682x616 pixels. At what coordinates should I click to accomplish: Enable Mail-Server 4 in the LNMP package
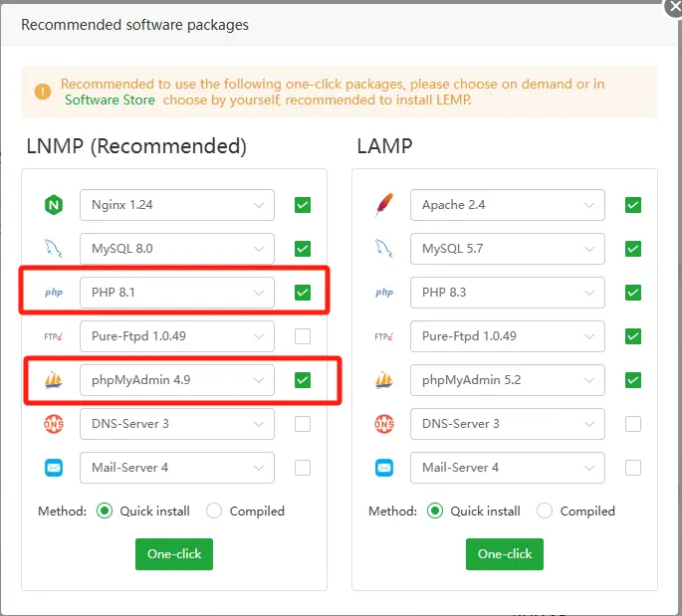pyautogui.click(x=303, y=468)
